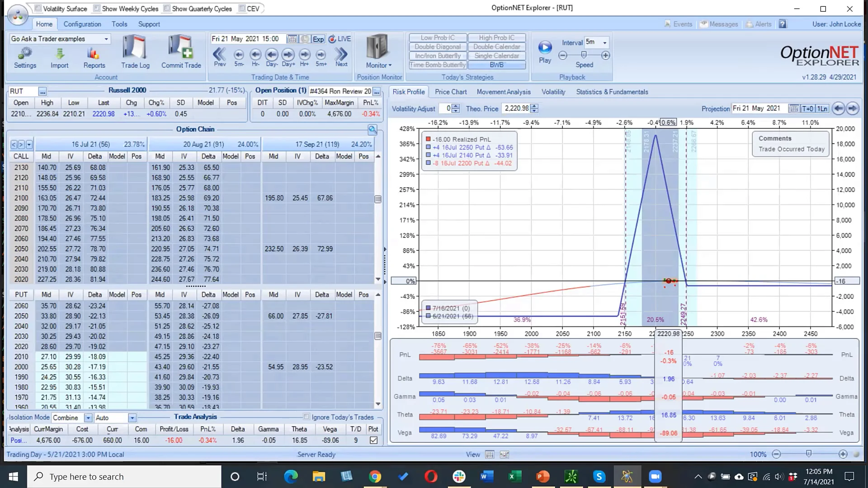Toggle the Realized PnL legend checkbox
The image size is (868, 488).
(x=428, y=139)
